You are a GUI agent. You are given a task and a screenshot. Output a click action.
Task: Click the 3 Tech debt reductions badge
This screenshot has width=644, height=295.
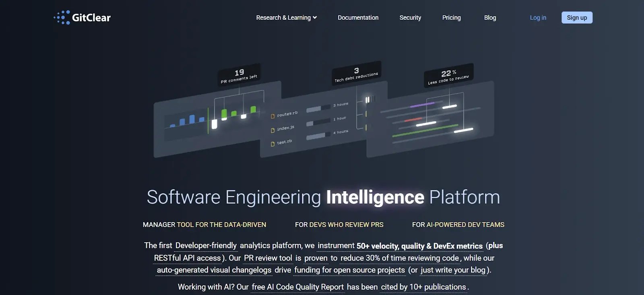(x=356, y=73)
